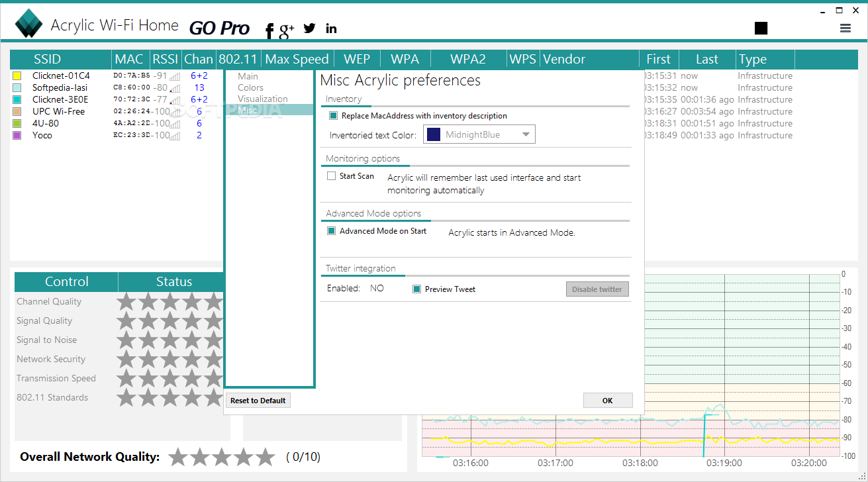The height and width of the screenshot is (482, 868).
Task: Sort by the WPS column header
Action: 523,59
